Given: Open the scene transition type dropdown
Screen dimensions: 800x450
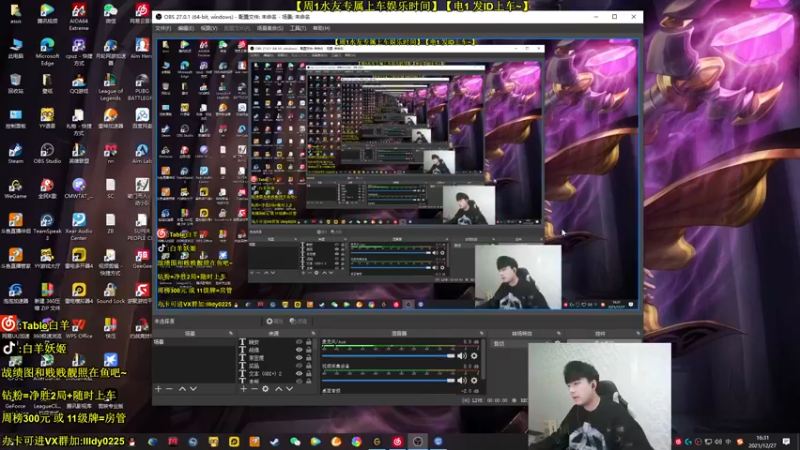Looking at the screenshot, I should click(x=519, y=344).
